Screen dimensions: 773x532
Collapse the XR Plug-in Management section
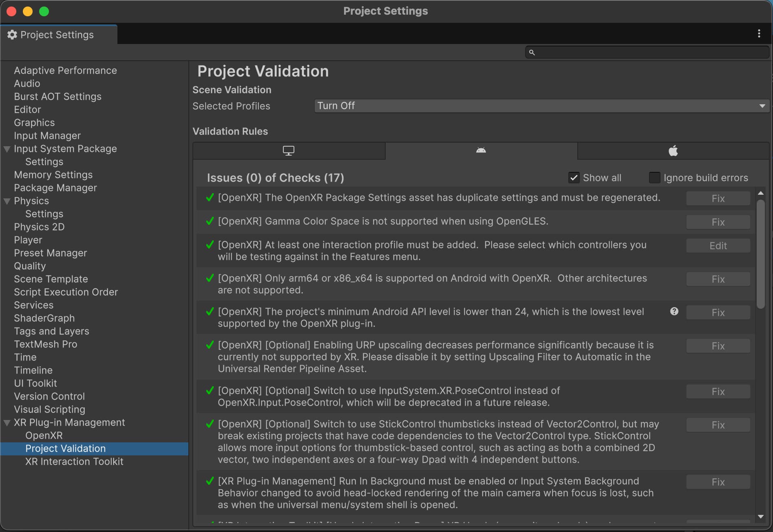pos(7,423)
